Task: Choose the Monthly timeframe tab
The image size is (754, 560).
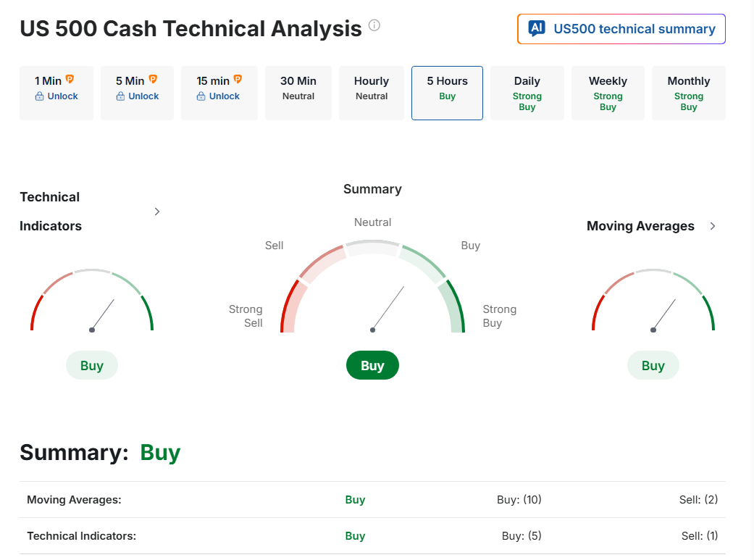Action: coord(688,93)
